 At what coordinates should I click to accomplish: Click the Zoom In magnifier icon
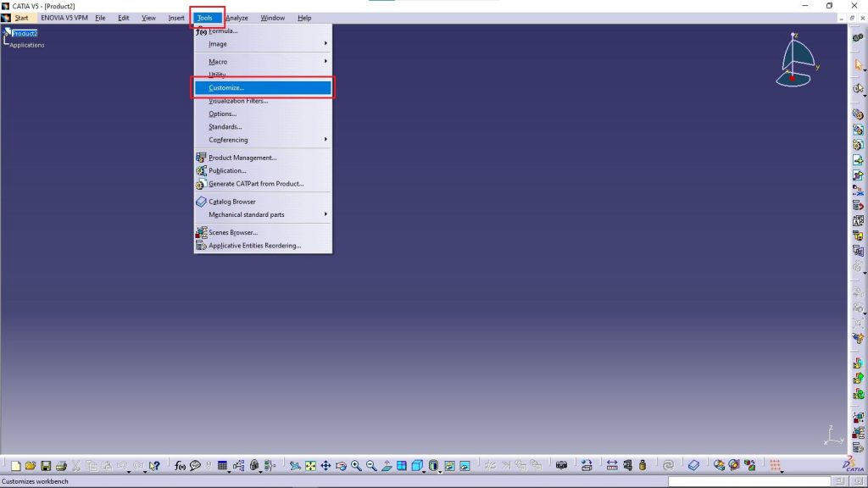click(356, 466)
